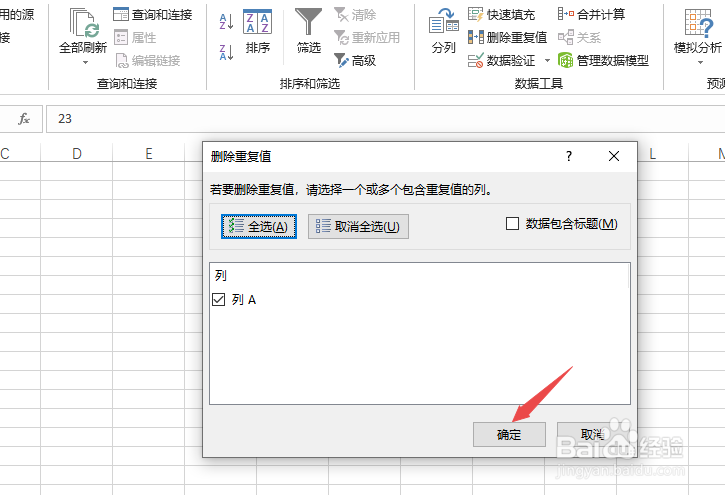The image size is (725, 495).
Task: Click the greyed 属性 properties item
Action: coord(135,37)
